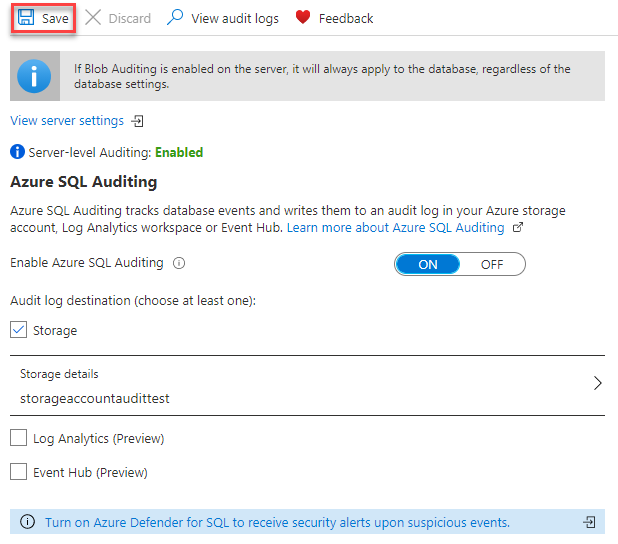618x544 pixels.
Task: Click the arrow icon on Azure Defender banner
Action: pos(591,522)
